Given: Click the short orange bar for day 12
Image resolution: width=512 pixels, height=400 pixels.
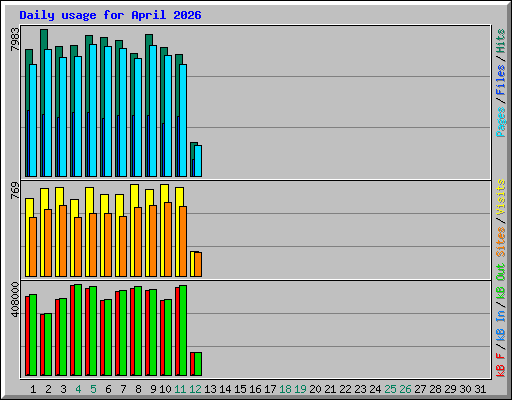Looking at the screenshot, I should [x=198, y=264].
